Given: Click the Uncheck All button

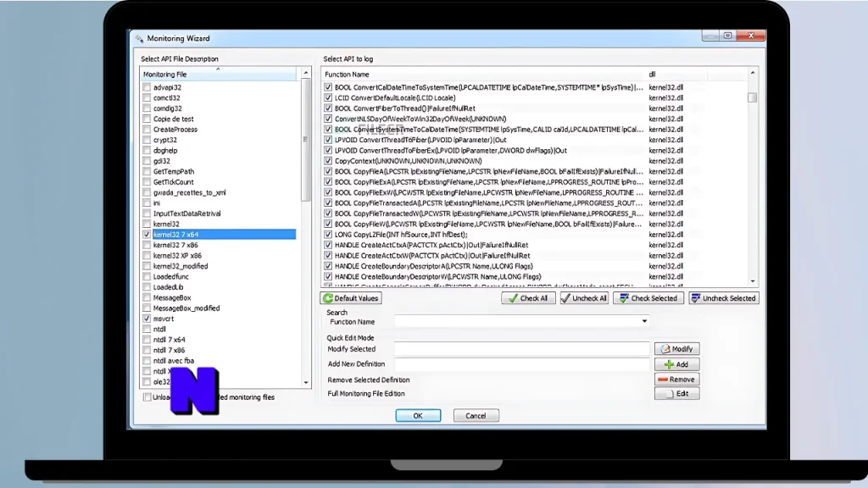Looking at the screenshot, I should tap(584, 298).
